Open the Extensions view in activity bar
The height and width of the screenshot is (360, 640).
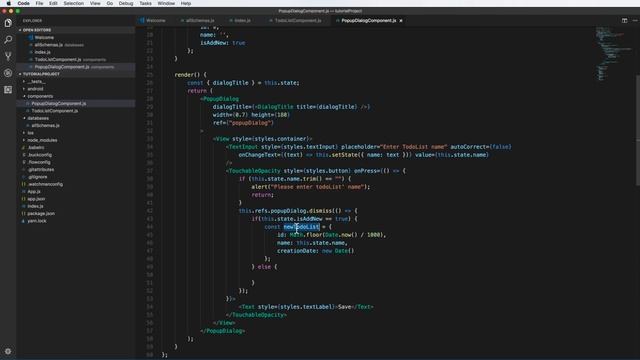pos(8,90)
